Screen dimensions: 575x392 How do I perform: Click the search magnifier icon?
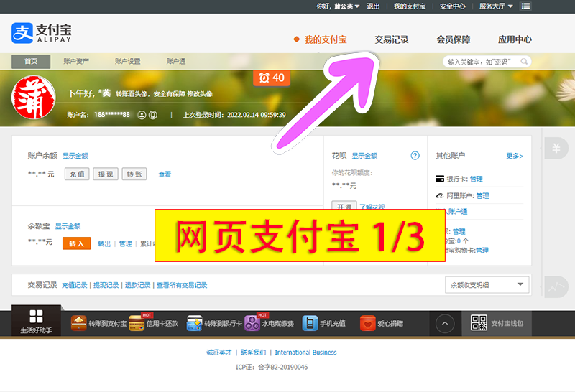click(x=524, y=62)
